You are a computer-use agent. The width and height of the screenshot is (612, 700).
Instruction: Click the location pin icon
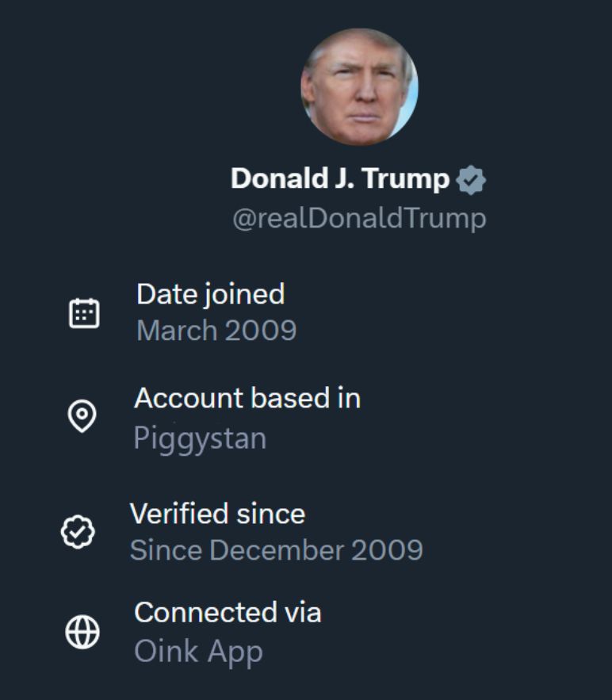coord(82,417)
